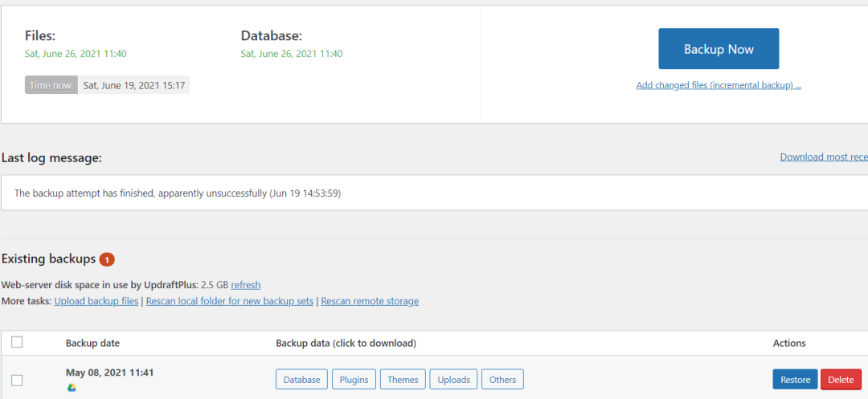Rescan local folder for new backup sets
The height and width of the screenshot is (399, 868).
pyautogui.click(x=230, y=301)
